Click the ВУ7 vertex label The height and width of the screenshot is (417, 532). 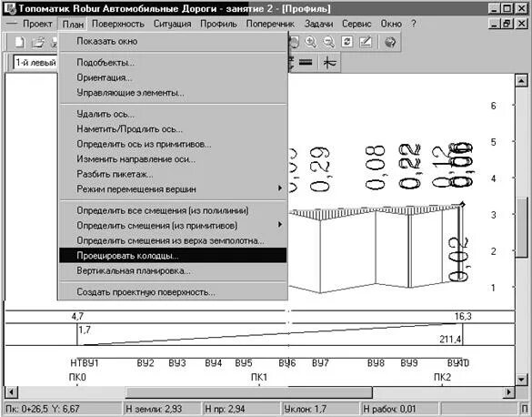click(x=320, y=363)
